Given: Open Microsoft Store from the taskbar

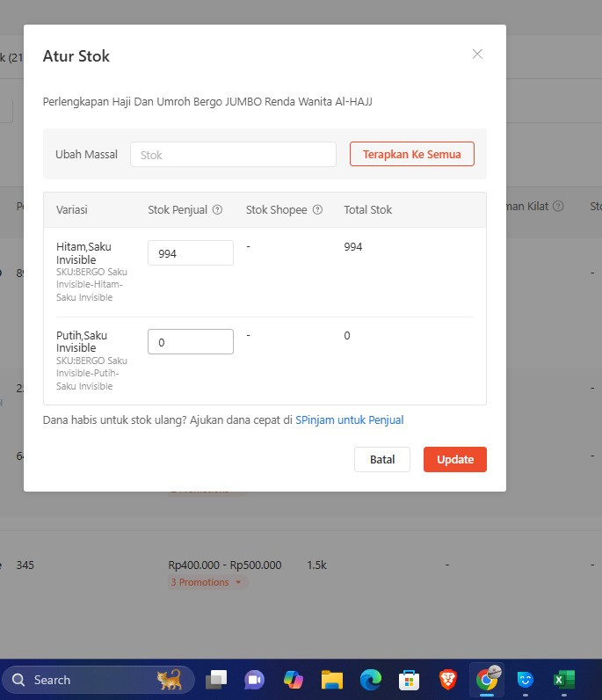Looking at the screenshot, I should point(409,680).
